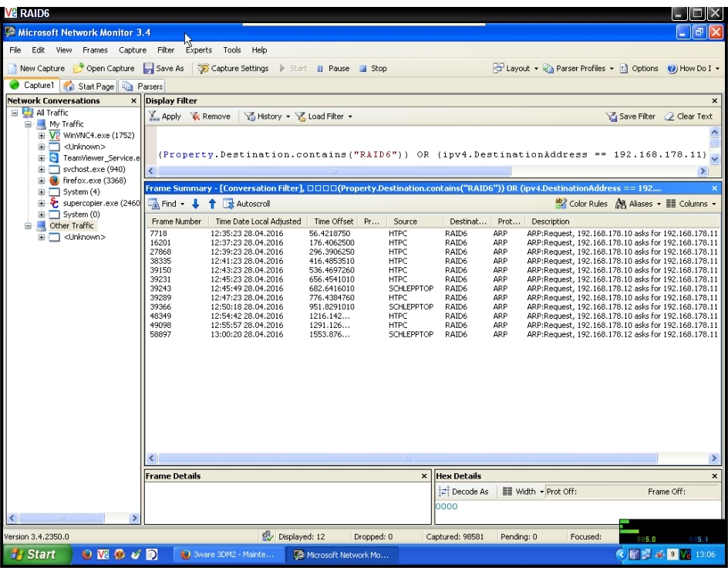The height and width of the screenshot is (568, 728).
Task: Open the File menu
Action: point(15,50)
